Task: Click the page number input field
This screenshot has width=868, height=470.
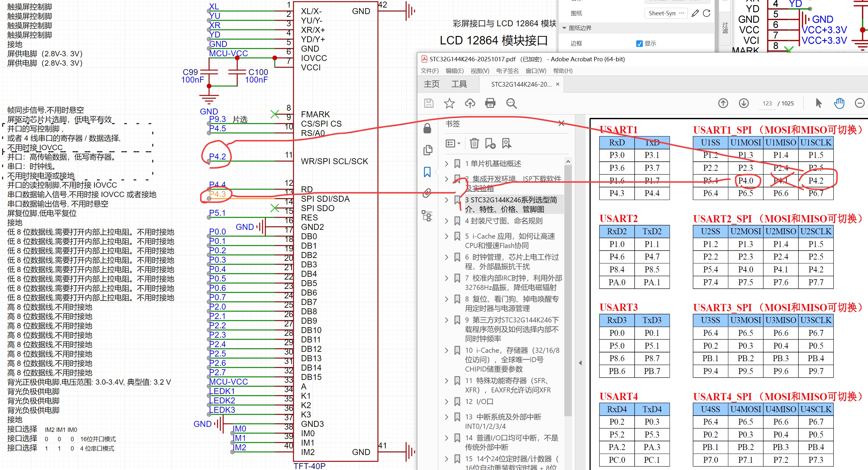Action: click(767, 104)
